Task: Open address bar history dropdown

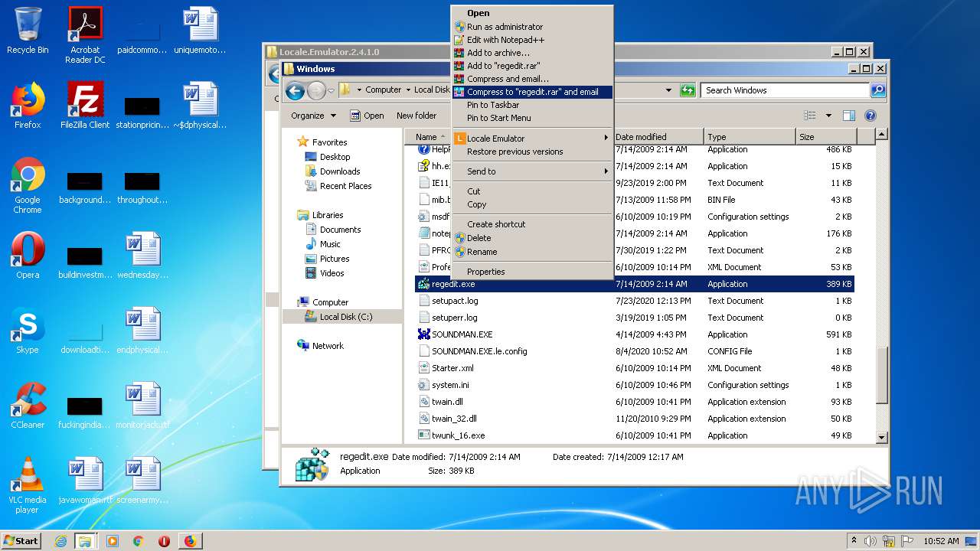Action: 668,90
